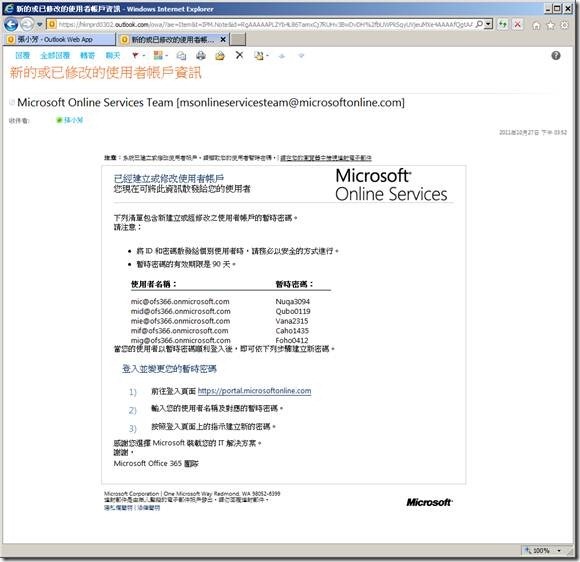Open a new blank browser tab
The image size is (580, 562).
(238, 40)
